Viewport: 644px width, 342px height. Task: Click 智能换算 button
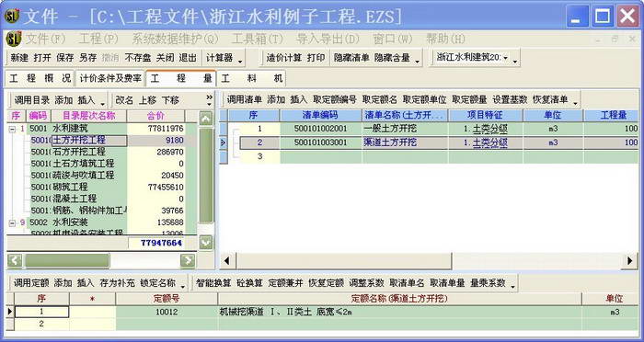(213, 283)
